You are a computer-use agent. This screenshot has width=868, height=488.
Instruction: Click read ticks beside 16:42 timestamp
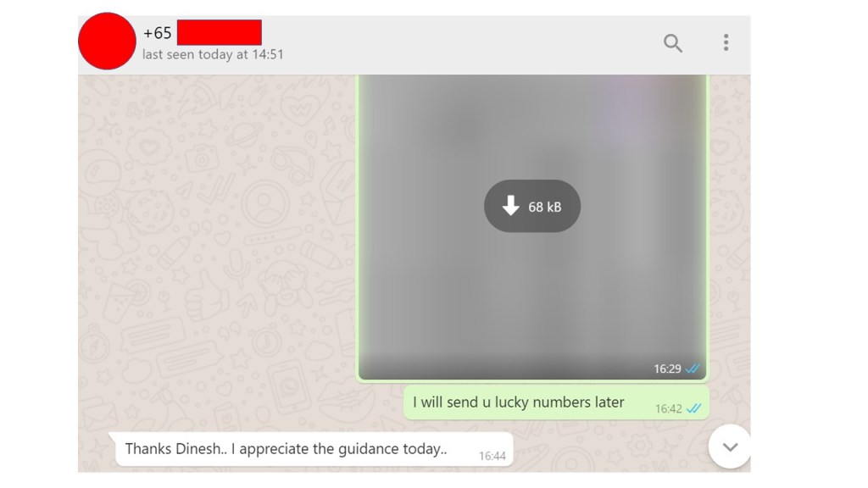[x=693, y=409]
